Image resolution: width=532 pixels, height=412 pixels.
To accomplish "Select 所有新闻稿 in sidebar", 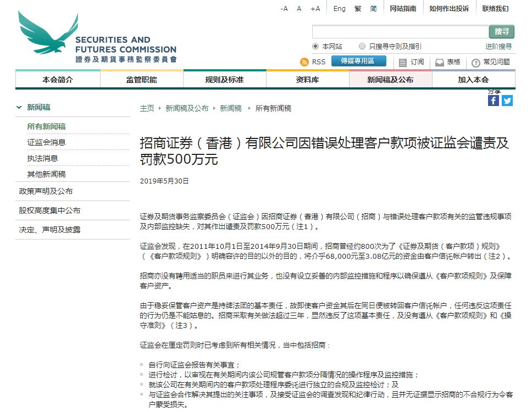I will 47,126.
